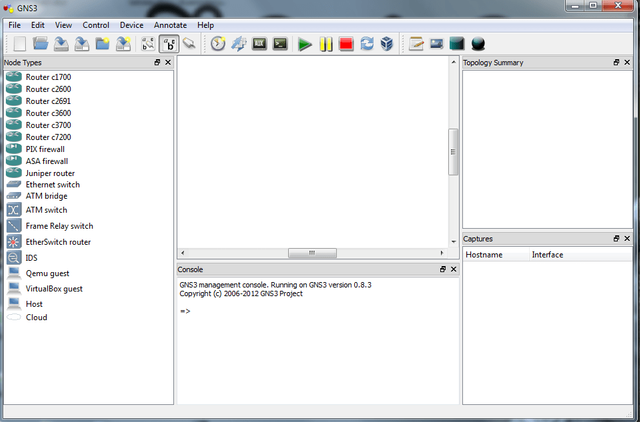Select the Draw a rectangle icon
The width and height of the screenshot is (640, 422).
pos(457,44)
